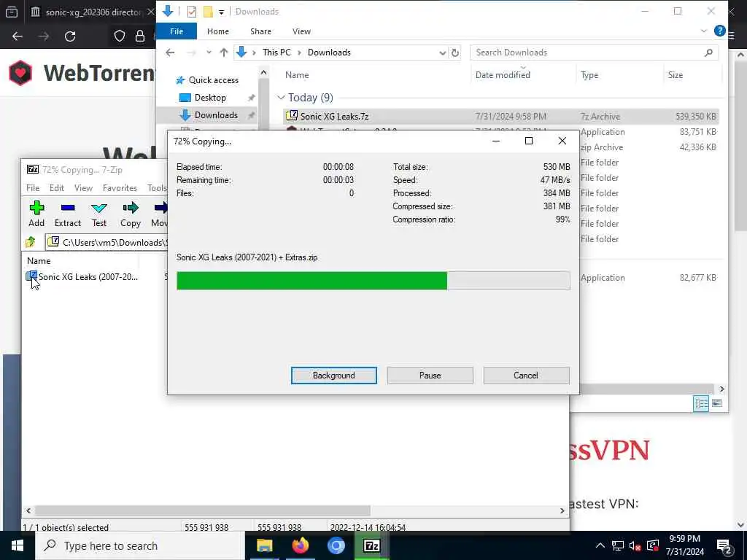Cancel the copying operation

(x=526, y=376)
